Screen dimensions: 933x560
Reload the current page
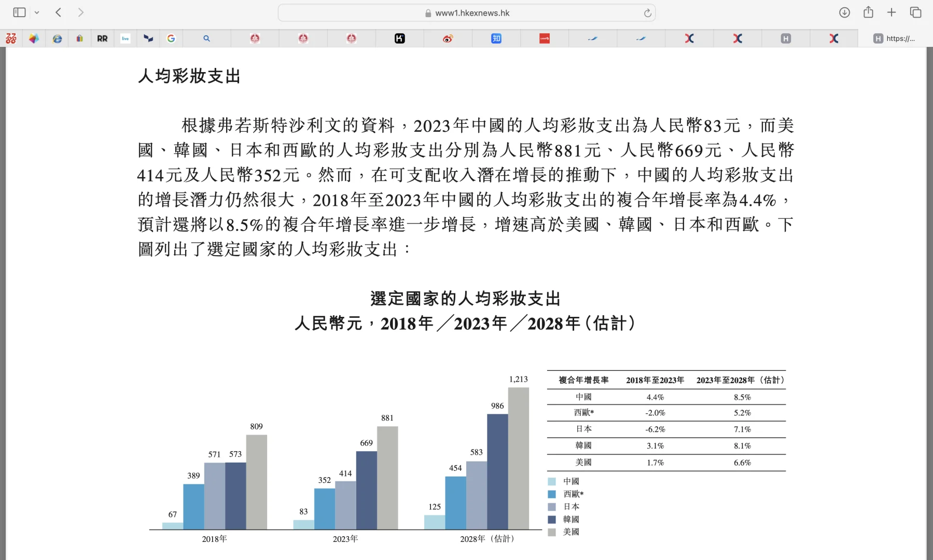[x=647, y=13]
